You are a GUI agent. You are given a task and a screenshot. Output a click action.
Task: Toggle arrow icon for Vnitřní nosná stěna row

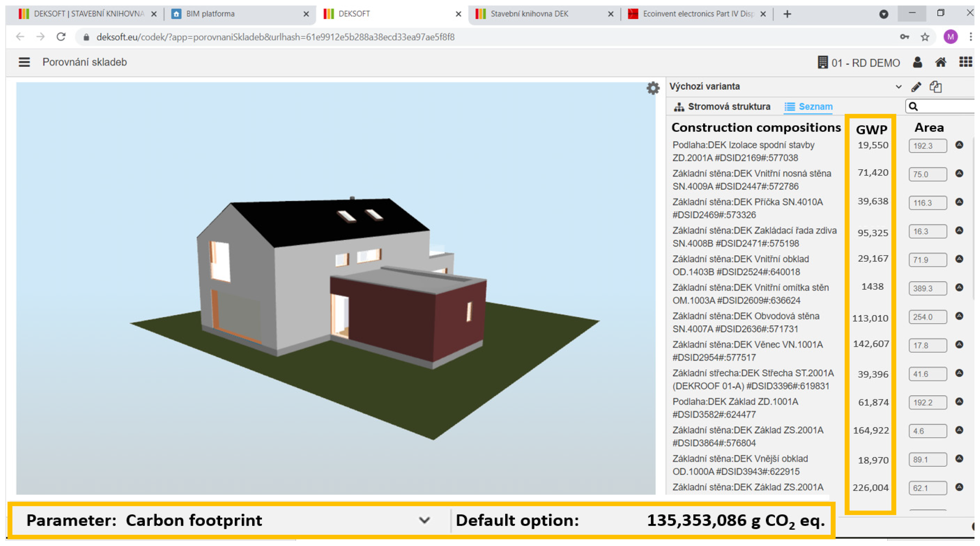[959, 173]
